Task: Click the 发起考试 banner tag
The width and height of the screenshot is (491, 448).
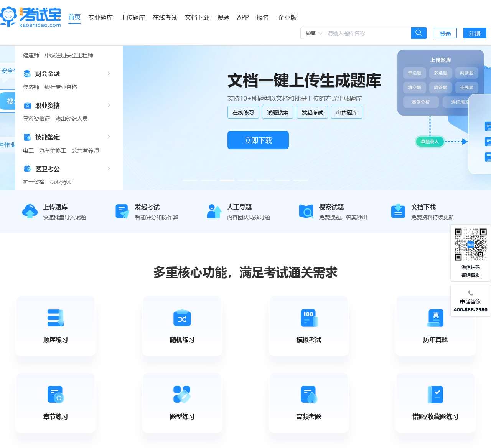Action: [x=312, y=112]
